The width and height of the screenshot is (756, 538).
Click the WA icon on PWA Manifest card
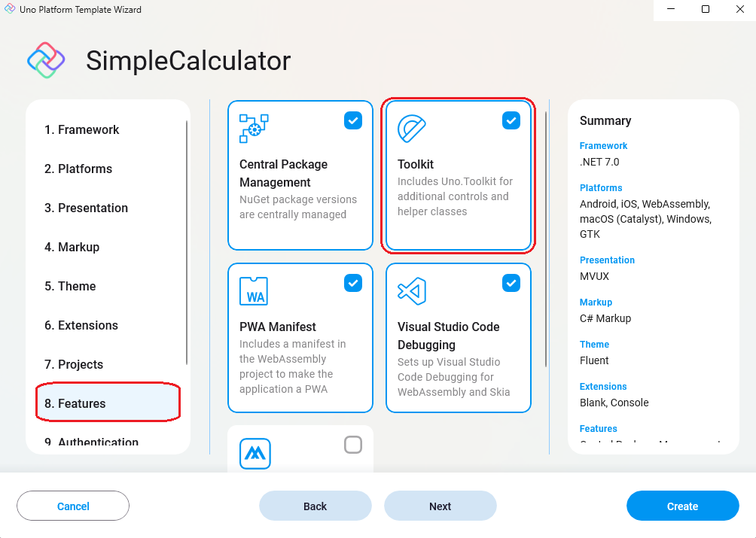click(x=255, y=290)
